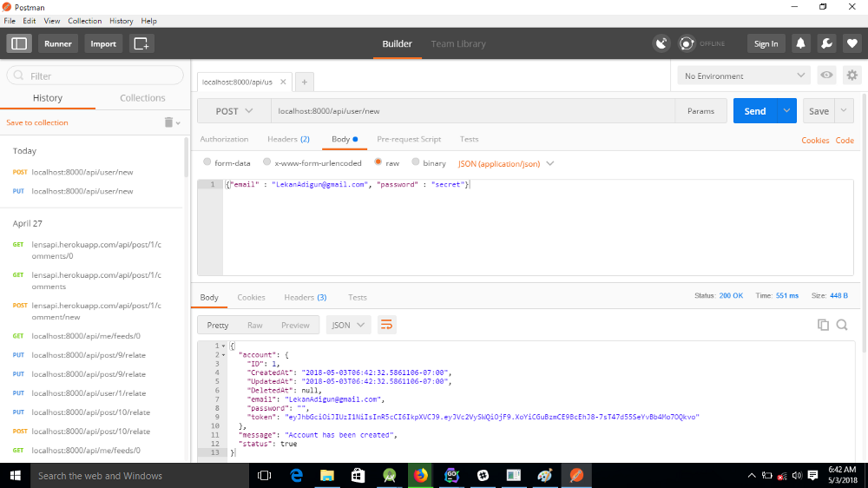This screenshot has width=868, height=488.
Task: Open Pre-request Script tab
Action: (409, 139)
